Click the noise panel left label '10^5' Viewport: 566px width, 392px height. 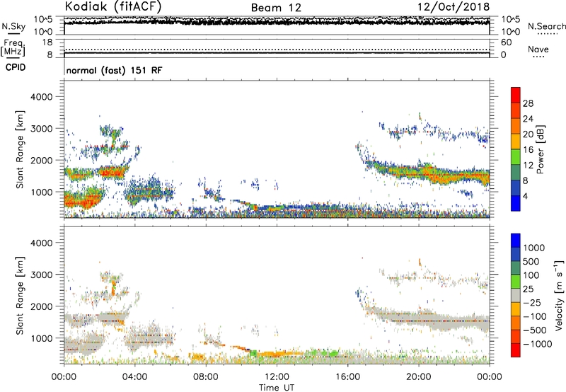(x=43, y=20)
